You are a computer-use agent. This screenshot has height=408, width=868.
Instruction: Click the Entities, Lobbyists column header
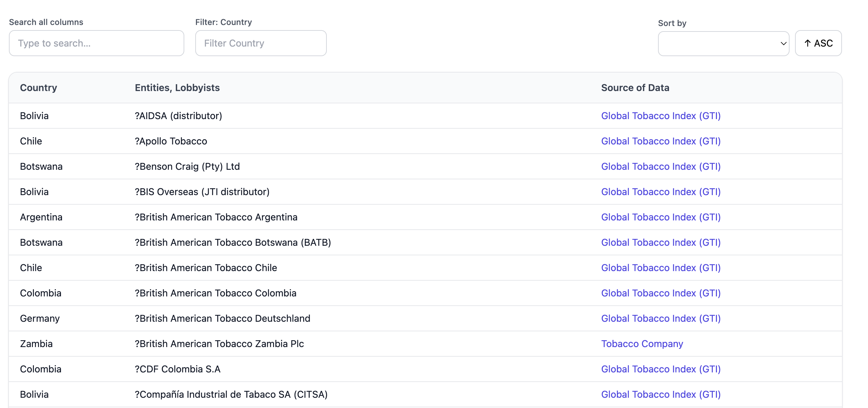[x=177, y=88]
